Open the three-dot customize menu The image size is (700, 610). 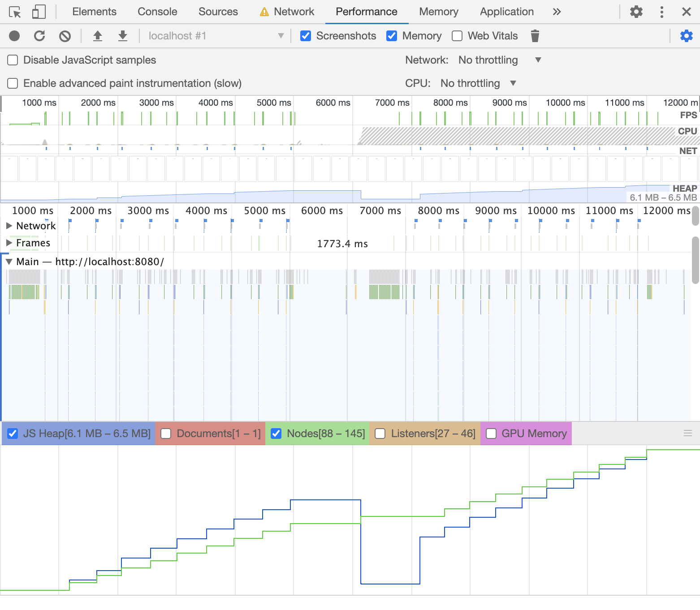662,12
